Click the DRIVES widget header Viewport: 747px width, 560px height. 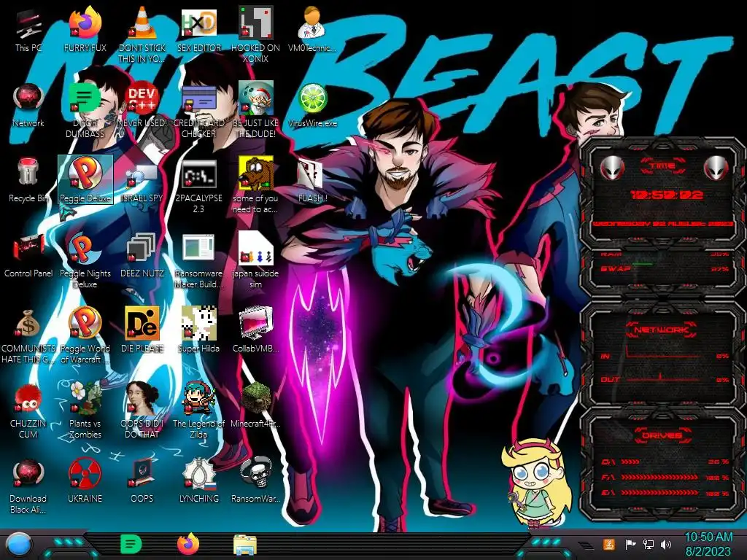click(661, 435)
